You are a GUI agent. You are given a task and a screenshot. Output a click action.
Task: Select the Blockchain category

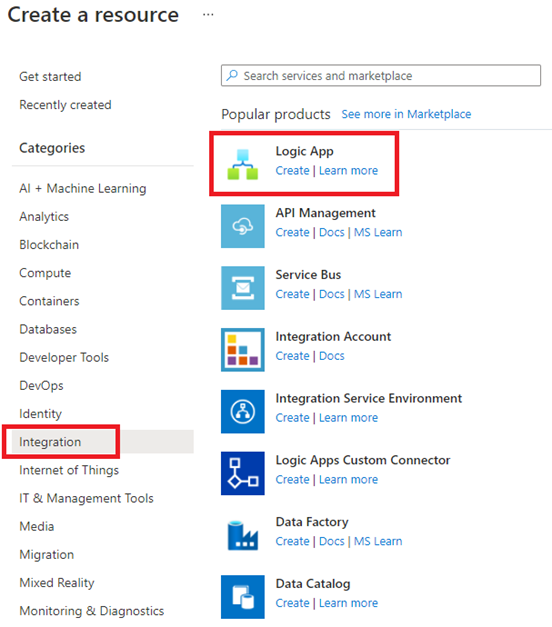click(49, 245)
